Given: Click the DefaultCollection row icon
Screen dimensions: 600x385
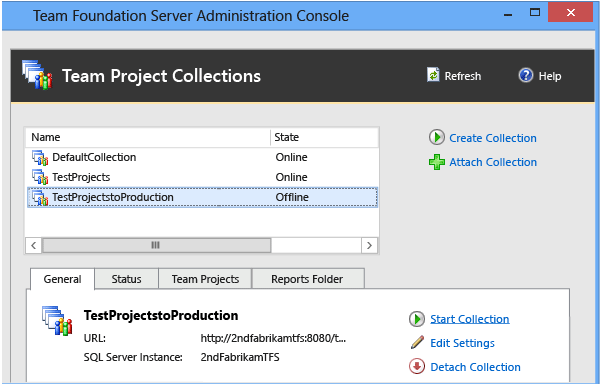Looking at the screenshot, I should [x=40, y=157].
